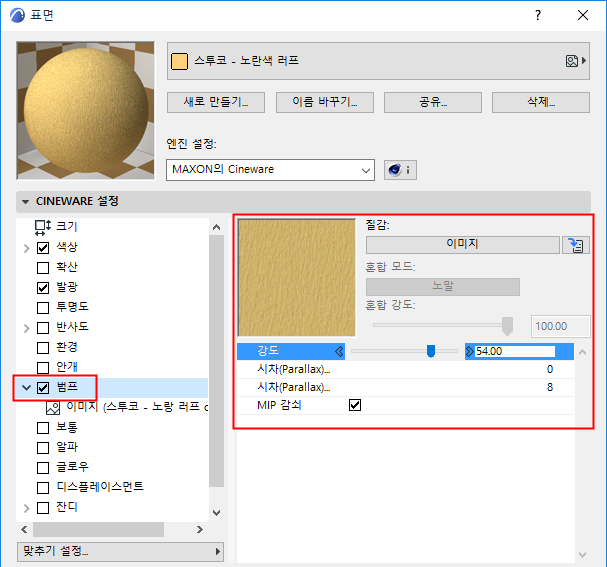This screenshot has height=567, width=607.
Task: Click the 100.00 blend strength field
Action: coord(560,326)
